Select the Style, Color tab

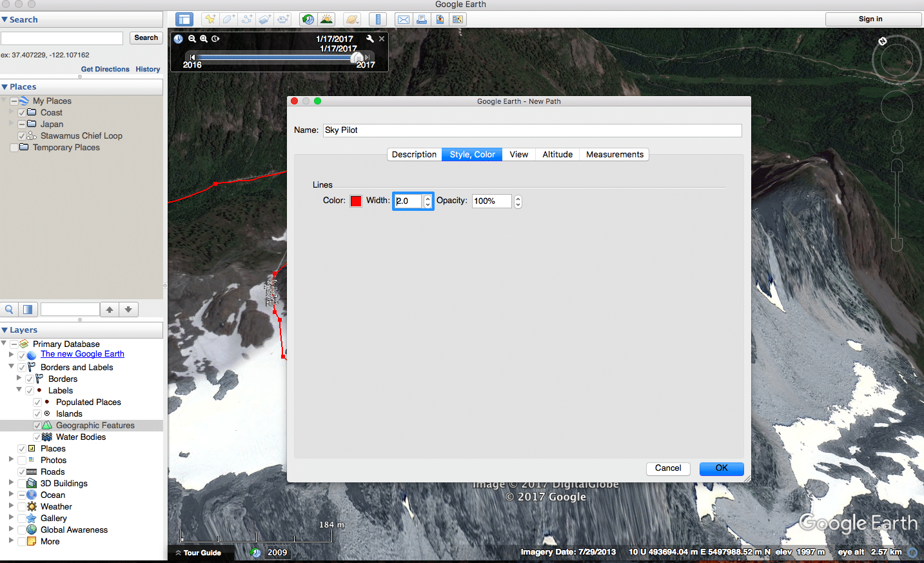[x=473, y=155]
